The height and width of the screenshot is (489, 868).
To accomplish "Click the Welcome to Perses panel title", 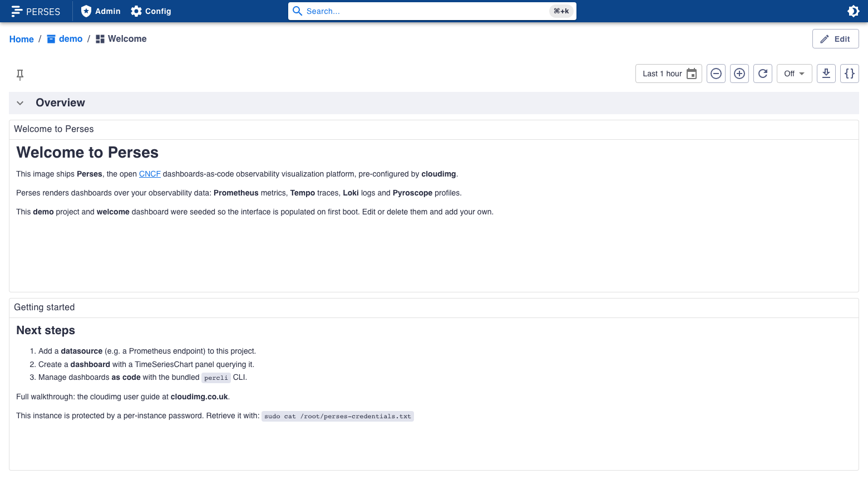I will [54, 129].
